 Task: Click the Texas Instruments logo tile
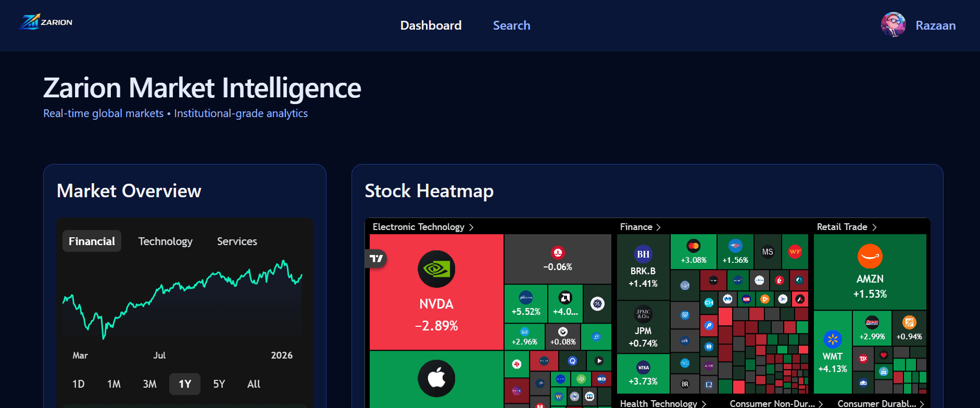[x=517, y=364]
